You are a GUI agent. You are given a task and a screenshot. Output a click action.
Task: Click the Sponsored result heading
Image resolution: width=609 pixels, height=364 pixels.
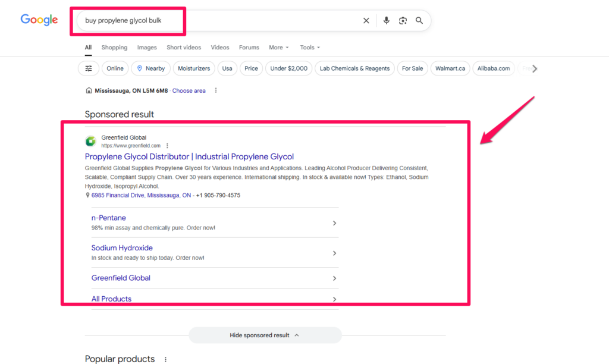[119, 114]
